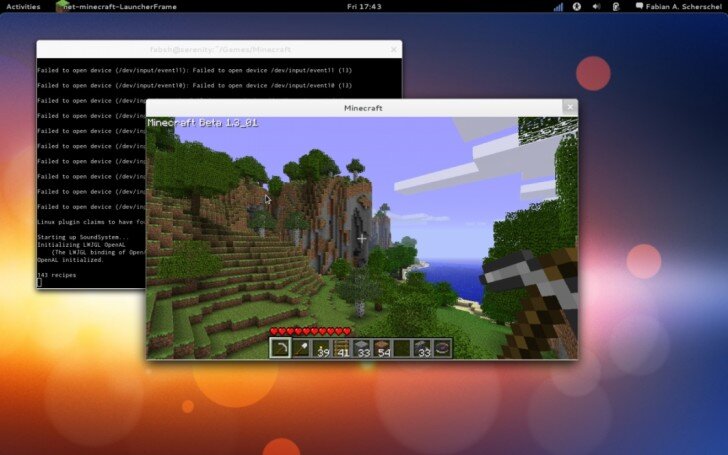
Task: Click the Minecraft window title bar
Action: [x=363, y=108]
